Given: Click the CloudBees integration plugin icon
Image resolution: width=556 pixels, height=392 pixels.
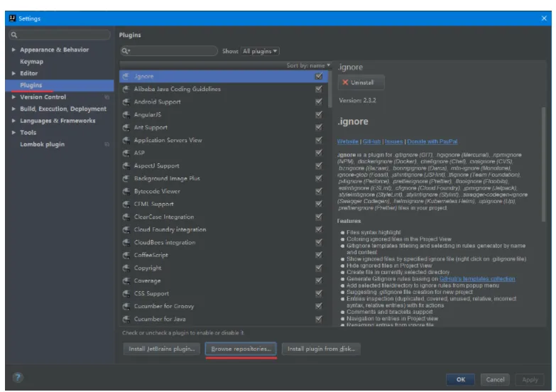Looking at the screenshot, I should tap(126, 242).
